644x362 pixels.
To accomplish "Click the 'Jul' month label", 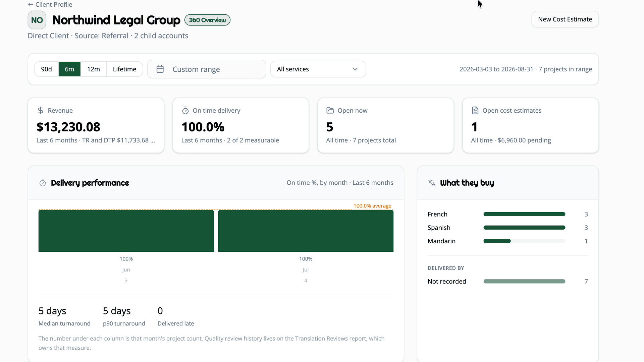I will [x=306, y=269].
